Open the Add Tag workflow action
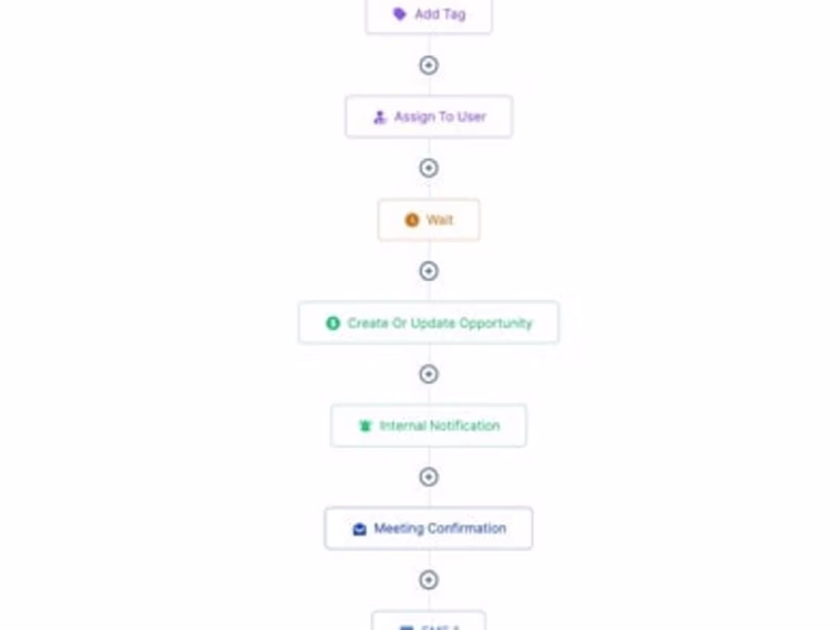This screenshot has width=840, height=630. click(x=429, y=14)
